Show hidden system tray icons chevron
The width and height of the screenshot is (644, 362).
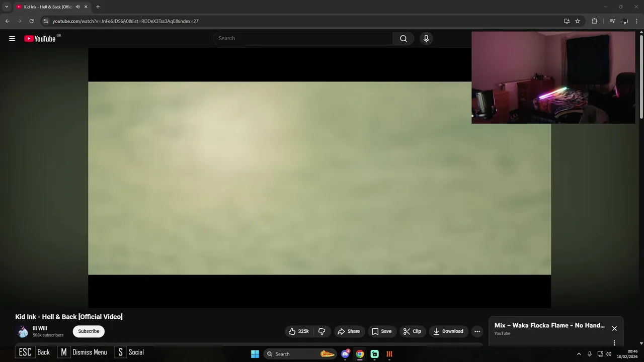(x=579, y=354)
